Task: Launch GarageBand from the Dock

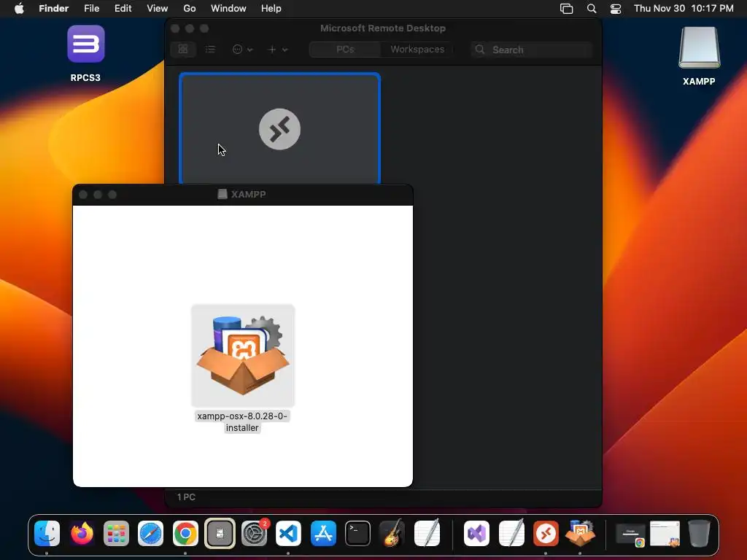Action: pos(392,533)
